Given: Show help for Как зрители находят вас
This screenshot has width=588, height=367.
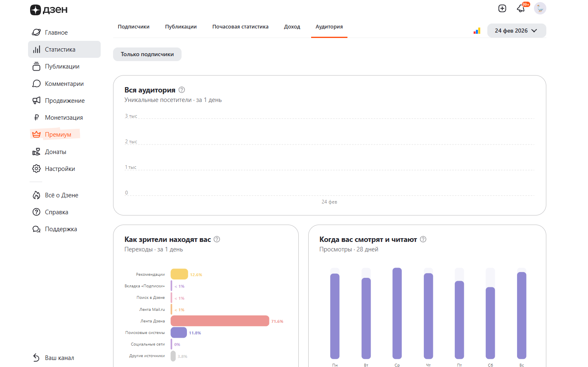Looking at the screenshot, I should (x=217, y=239).
